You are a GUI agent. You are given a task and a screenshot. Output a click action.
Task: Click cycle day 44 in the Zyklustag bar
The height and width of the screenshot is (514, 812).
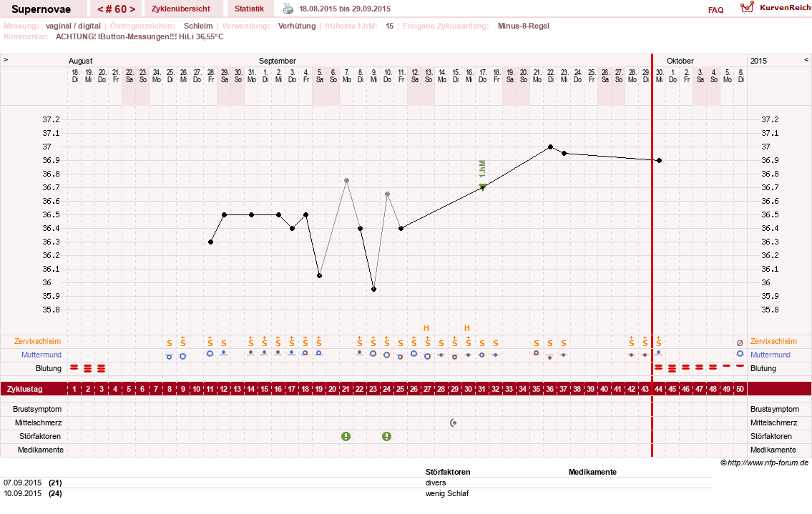click(659, 389)
